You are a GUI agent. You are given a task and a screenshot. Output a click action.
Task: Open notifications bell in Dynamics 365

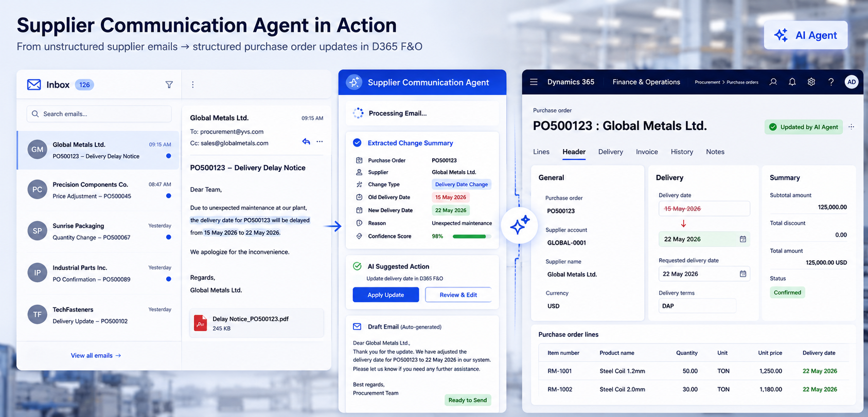click(792, 82)
